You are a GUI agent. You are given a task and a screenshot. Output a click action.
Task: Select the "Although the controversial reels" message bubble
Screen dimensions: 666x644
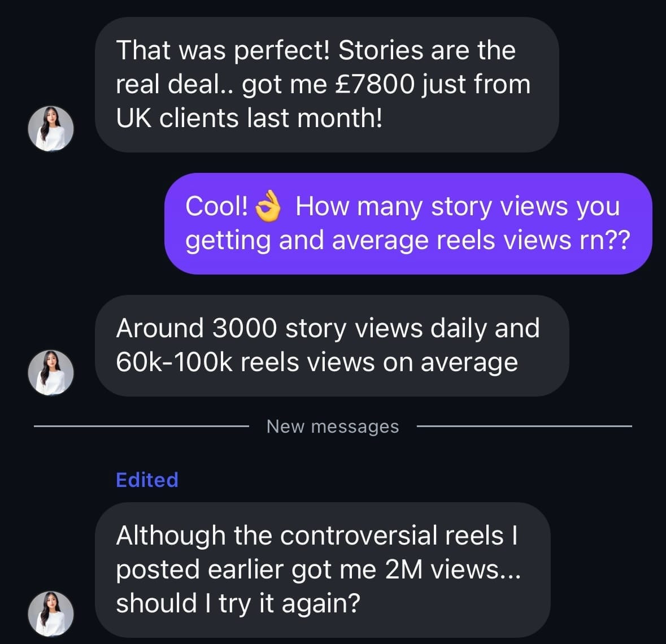pyautogui.click(x=322, y=569)
